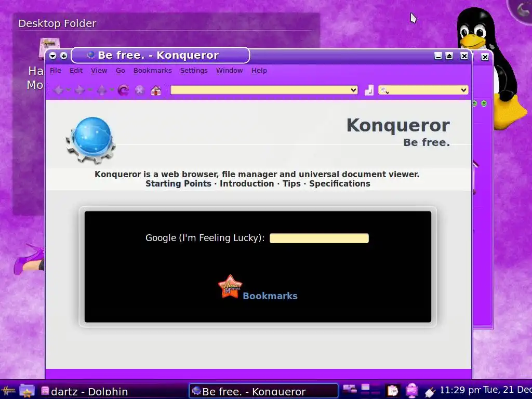Open the Bookmarks menu

pos(152,71)
